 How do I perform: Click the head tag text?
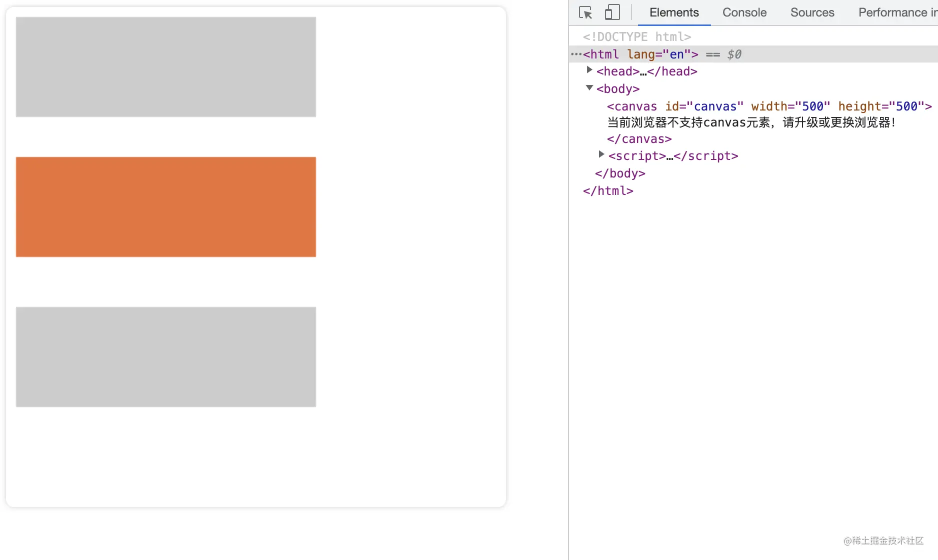647,71
